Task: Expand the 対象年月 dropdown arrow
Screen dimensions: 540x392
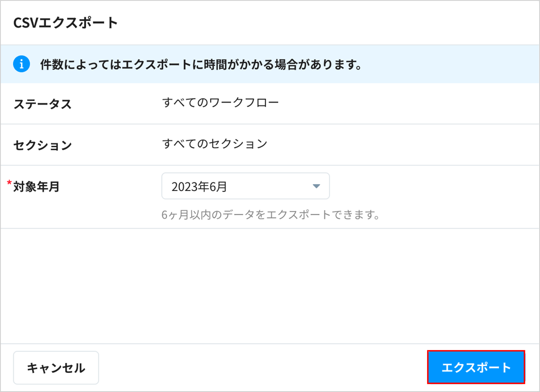Action: click(316, 186)
